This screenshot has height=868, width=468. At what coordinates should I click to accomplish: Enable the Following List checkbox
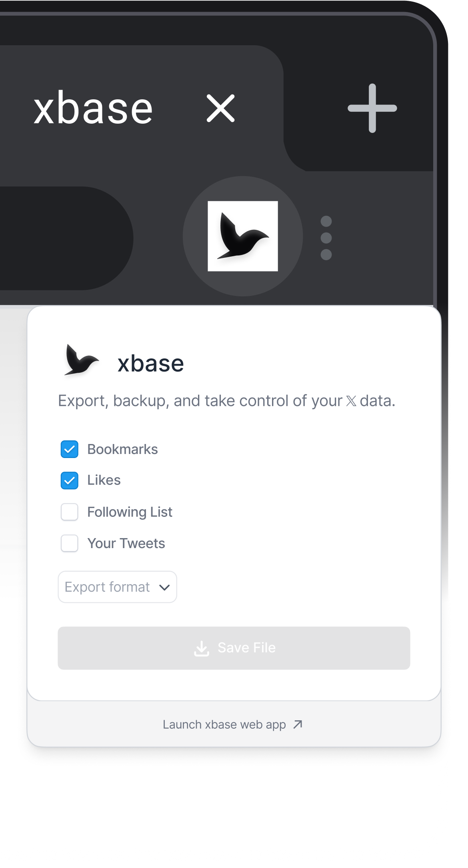(70, 512)
